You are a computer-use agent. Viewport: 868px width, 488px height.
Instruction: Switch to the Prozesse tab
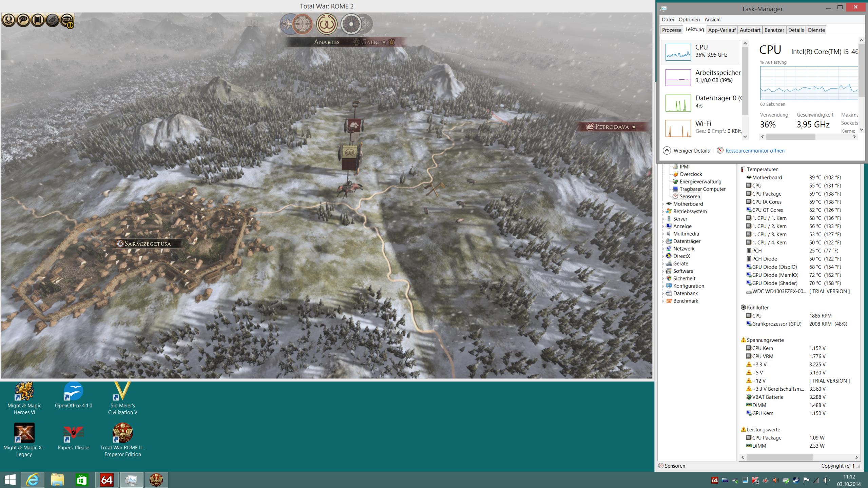[671, 30]
